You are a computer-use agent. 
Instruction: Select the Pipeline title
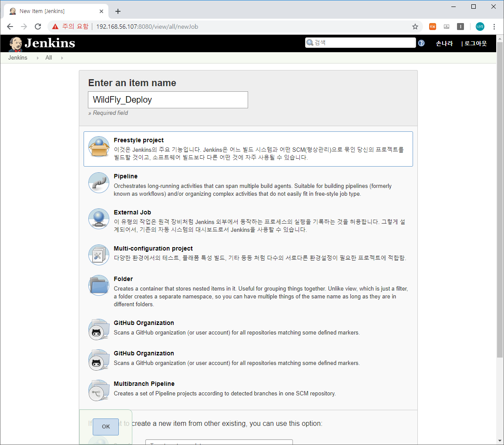(x=126, y=177)
